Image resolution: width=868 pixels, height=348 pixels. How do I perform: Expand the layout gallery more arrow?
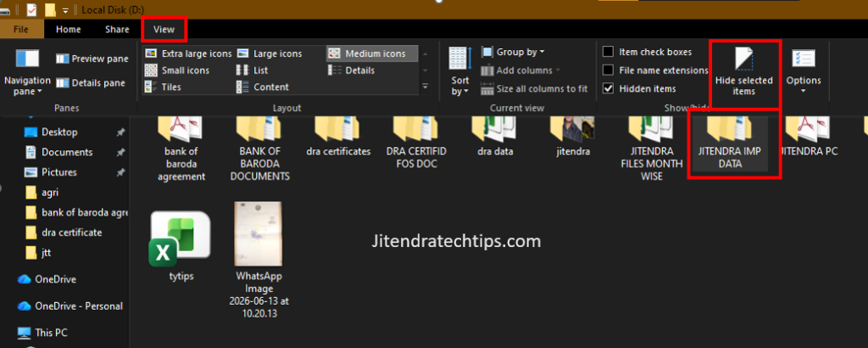[x=426, y=87]
